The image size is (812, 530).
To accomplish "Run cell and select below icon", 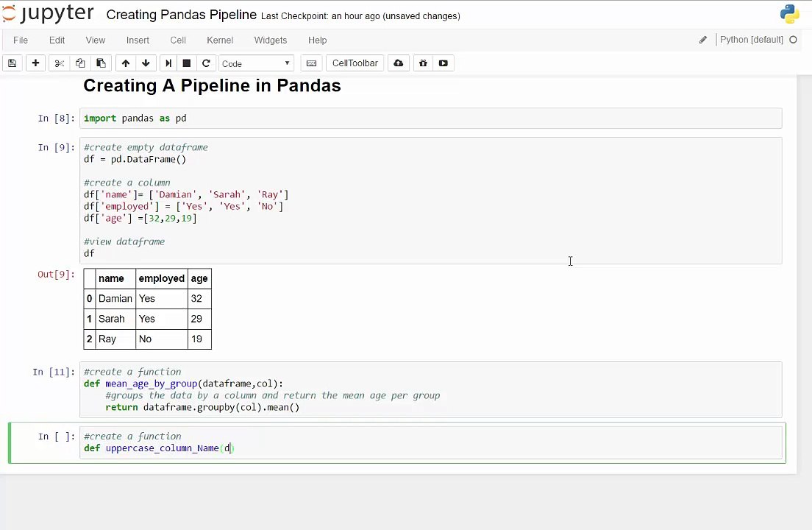I will [168, 63].
